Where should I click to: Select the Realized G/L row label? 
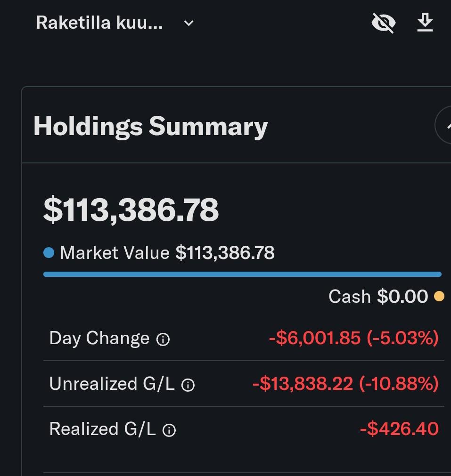pyautogui.click(x=102, y=429)
